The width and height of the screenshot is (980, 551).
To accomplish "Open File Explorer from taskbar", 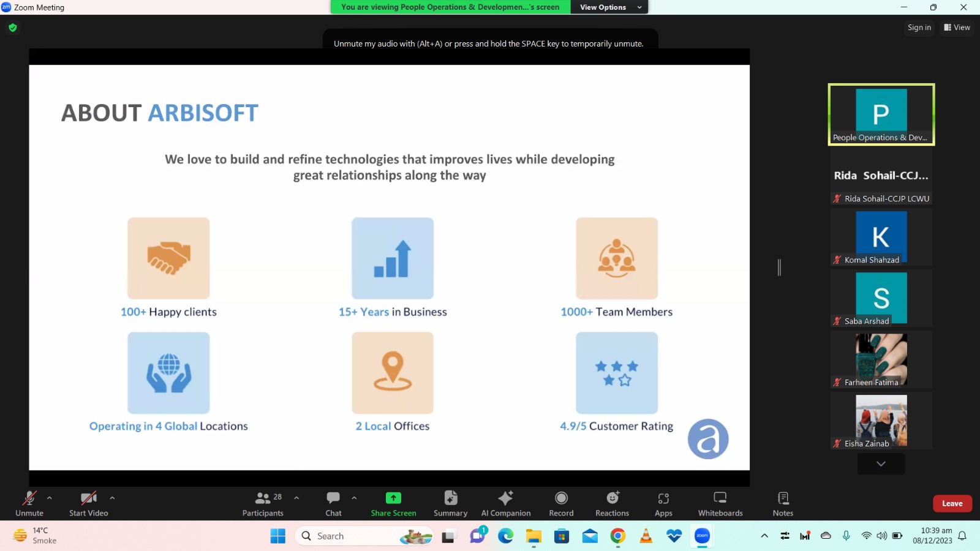I will [533, 536].
